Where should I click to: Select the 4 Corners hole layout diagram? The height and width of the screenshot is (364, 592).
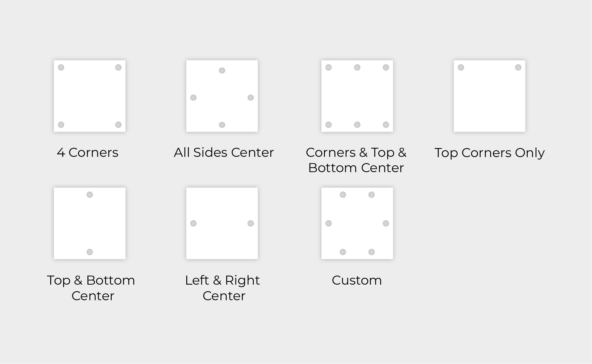point(89,96)
